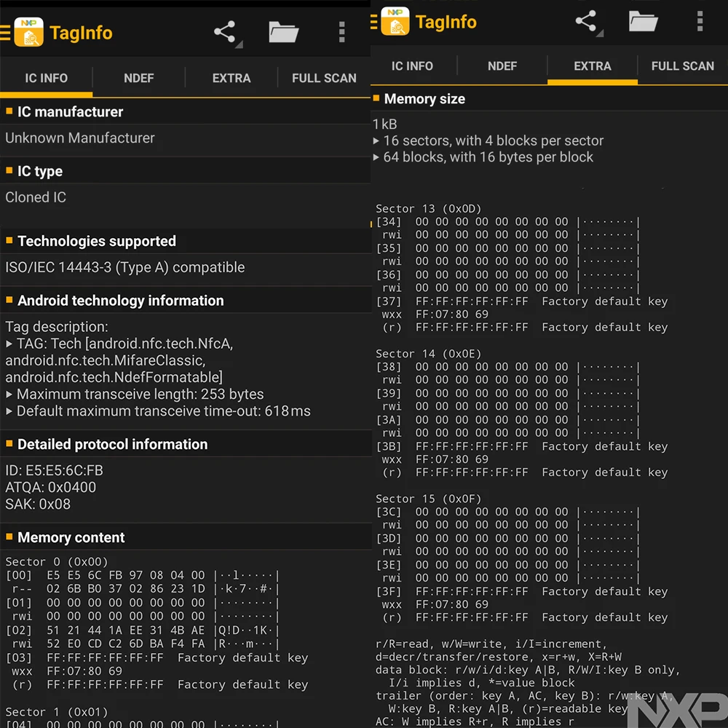Tap TagInfo app logo in left screen
Viewport: 728px width, 728px height.
(29, 32)
